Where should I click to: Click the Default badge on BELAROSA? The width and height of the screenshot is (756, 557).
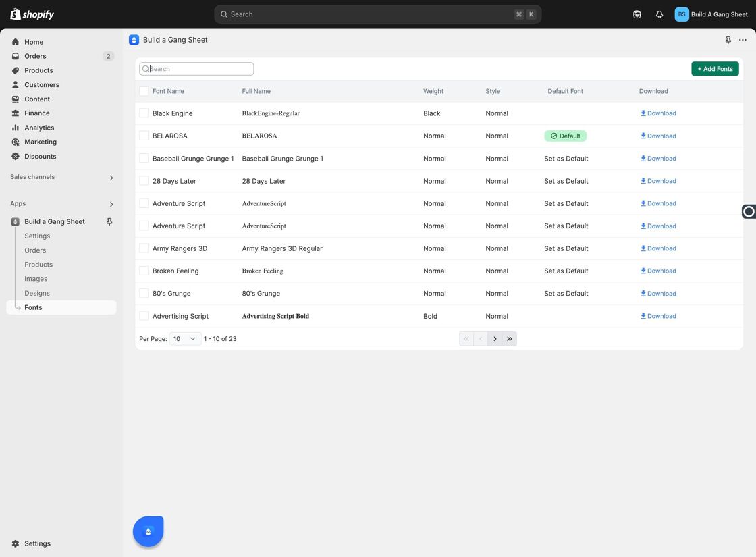[565, 136]
